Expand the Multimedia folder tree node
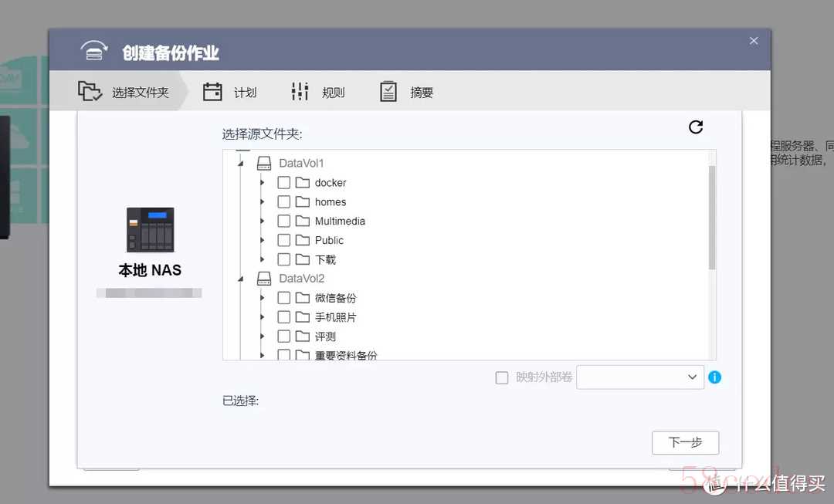This screenshot has width=834, height=504. tap(263, 222)
